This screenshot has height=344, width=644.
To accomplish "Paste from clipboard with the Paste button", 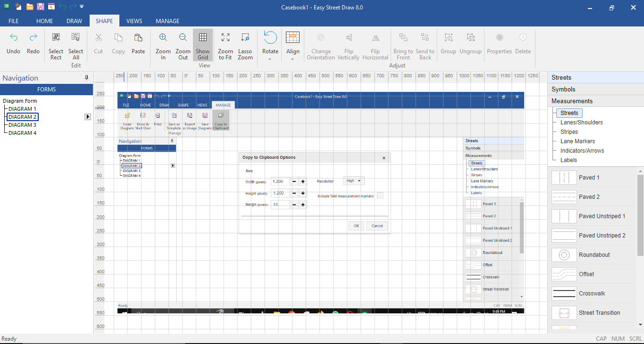I will pos(138,43).
